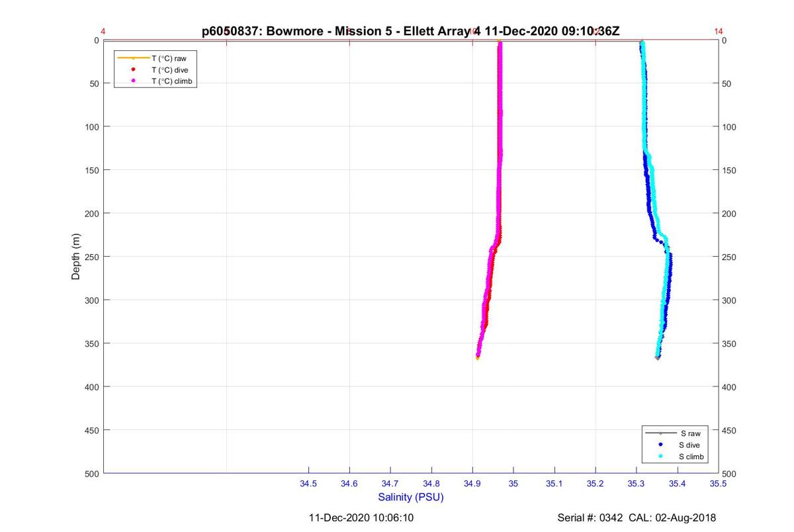Click the magenta dot marker beside T climb
Image resolution: width=794 pixels, height=532 pixels.
click(x=133, y=81)
